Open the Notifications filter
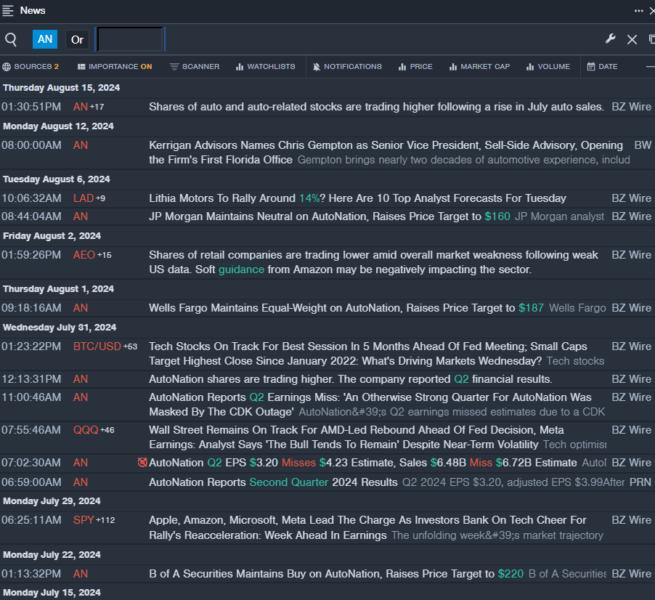655x600 pixels. pyautogui.click(x=347, y=66)
